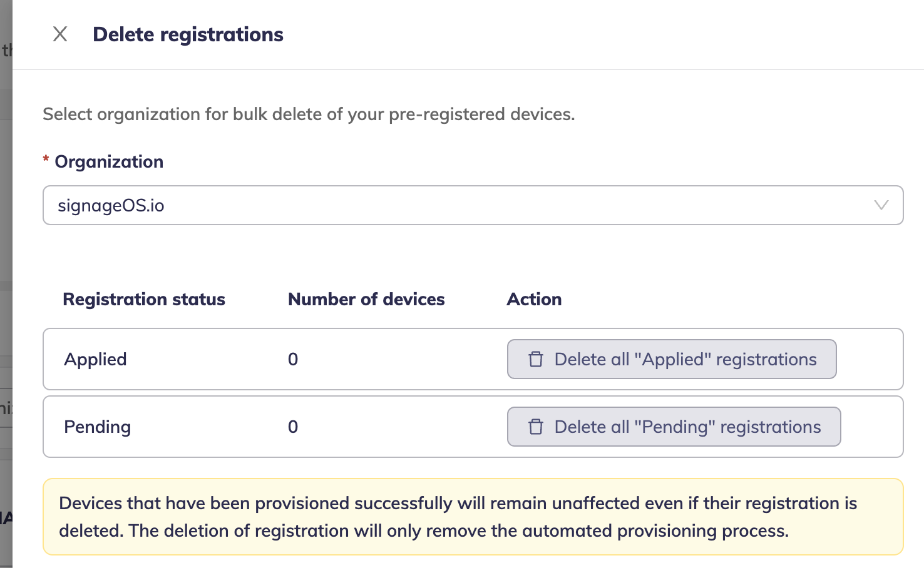
Task: Click the bulk delete description text
Action: pos(309,114)
